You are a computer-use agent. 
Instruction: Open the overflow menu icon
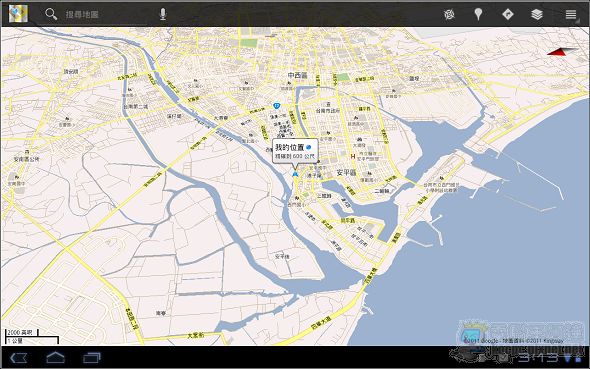571,14
